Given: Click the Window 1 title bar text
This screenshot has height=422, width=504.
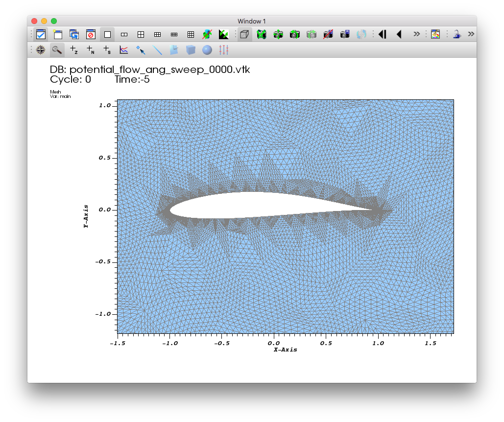Looking at the screenshot, I should pos(252,21).
